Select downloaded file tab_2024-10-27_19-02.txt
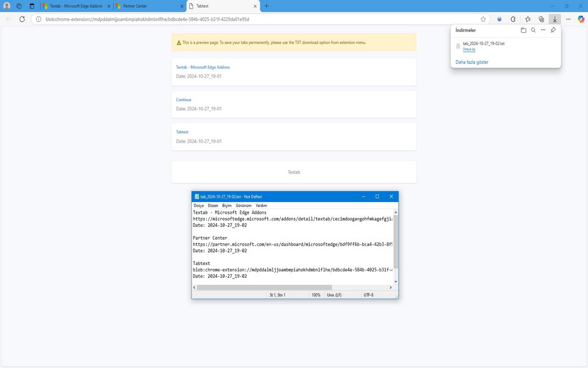This screenshot has width=588, height=368. (484, 43)
